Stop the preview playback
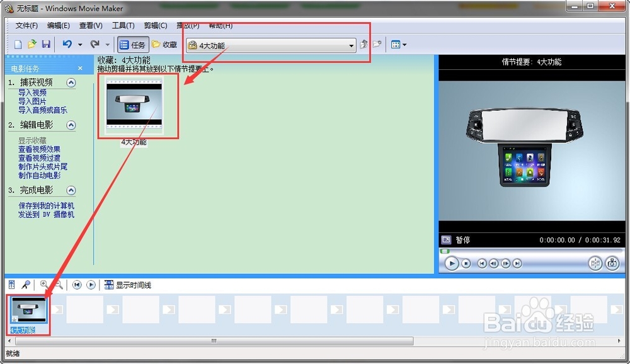 (466, 264)
